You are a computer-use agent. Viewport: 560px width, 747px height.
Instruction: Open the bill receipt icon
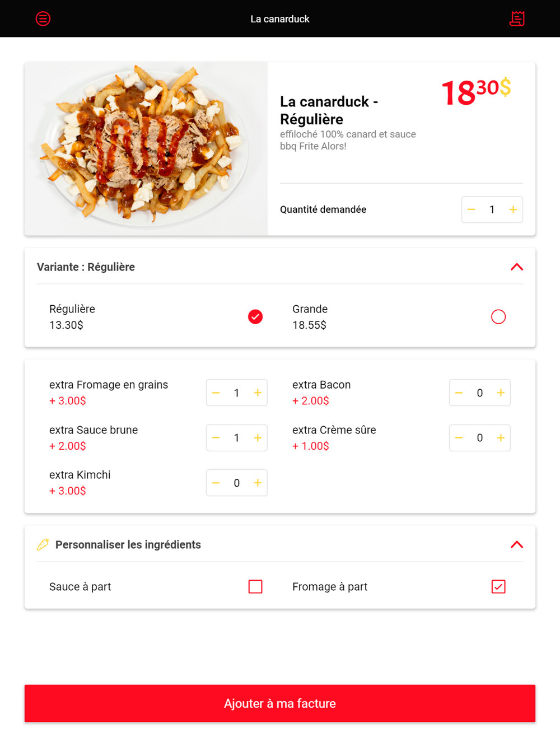517,18
